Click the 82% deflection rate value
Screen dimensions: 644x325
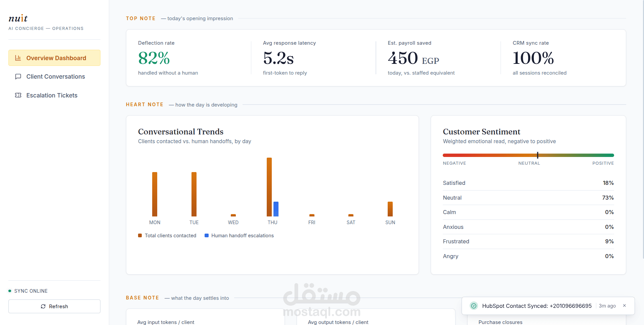[154, 58]
